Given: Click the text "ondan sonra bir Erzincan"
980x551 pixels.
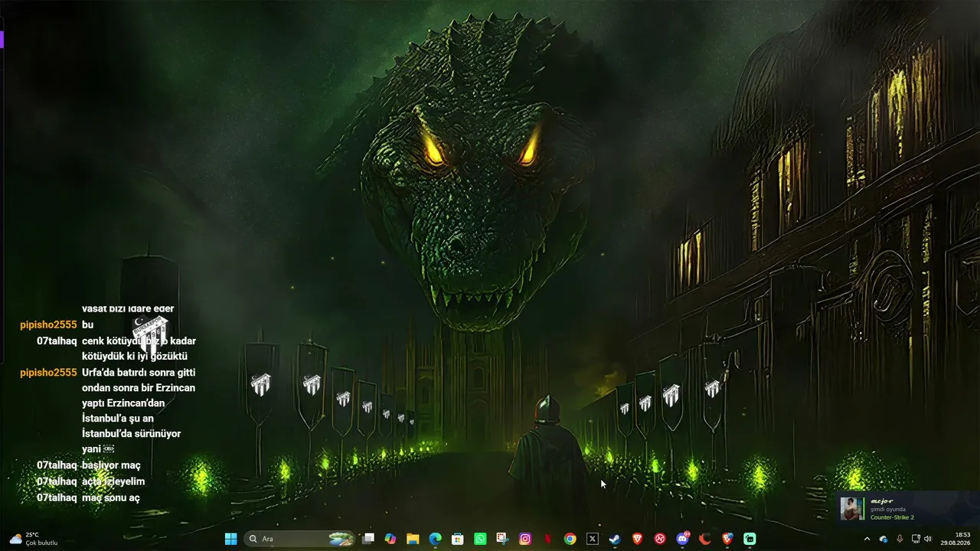Looking at the screenshot, I should pos(139,388).
